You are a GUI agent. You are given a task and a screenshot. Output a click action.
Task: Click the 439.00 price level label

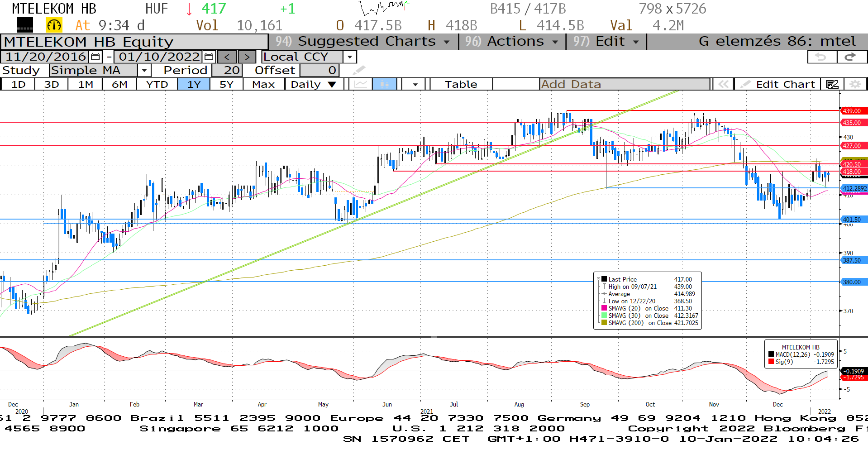(853, 111)
